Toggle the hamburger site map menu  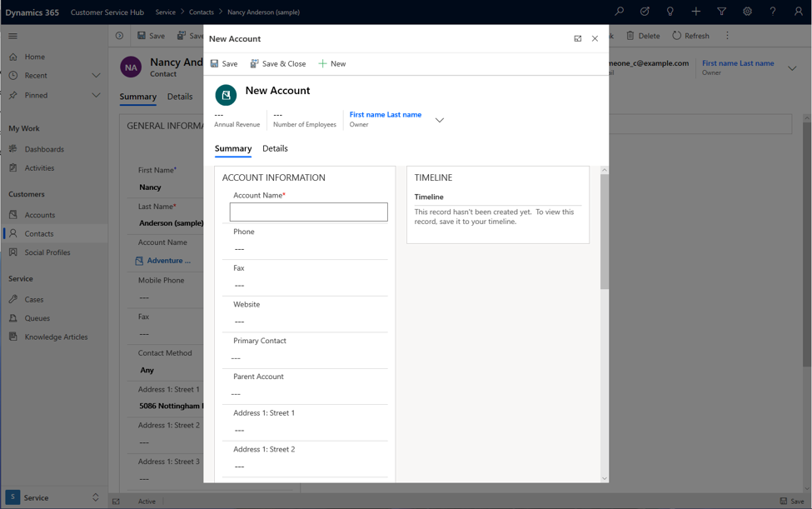(x=12, y=36)
